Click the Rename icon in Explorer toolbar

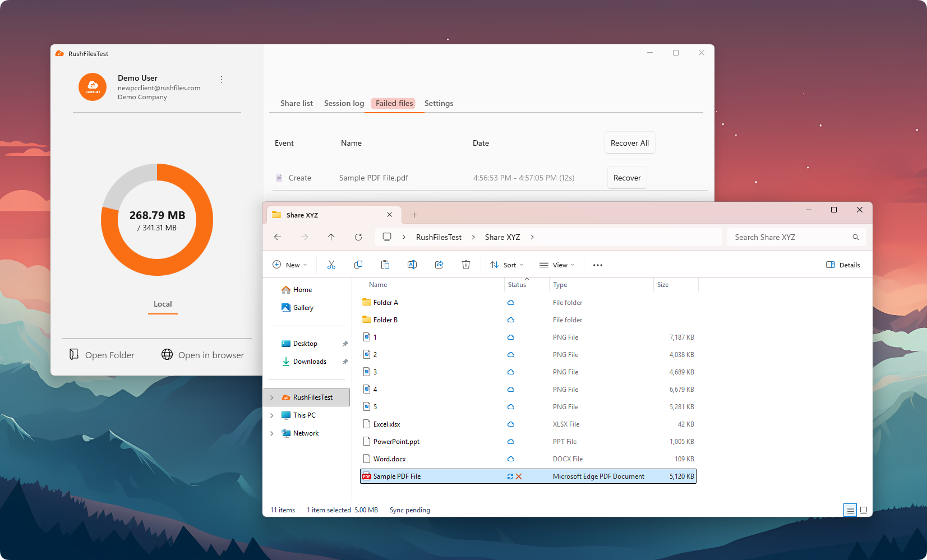412,265
